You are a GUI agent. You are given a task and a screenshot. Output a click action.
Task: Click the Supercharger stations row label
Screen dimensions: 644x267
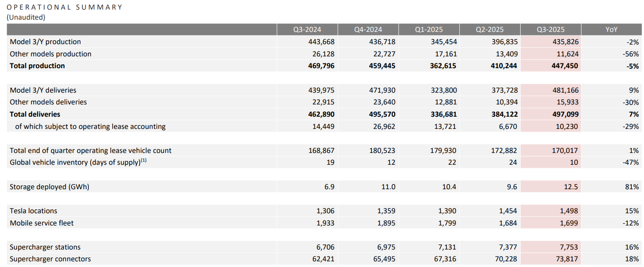[x=45, y=247]
